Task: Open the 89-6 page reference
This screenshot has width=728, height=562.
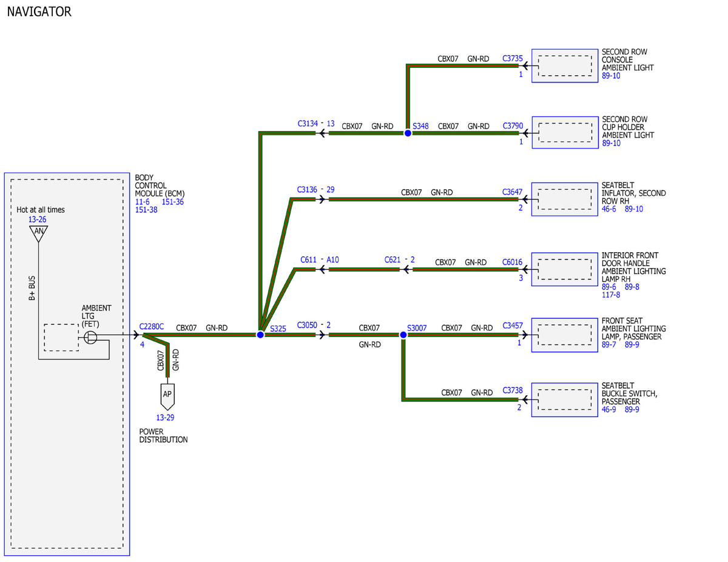Action: (x=609, y=287)
